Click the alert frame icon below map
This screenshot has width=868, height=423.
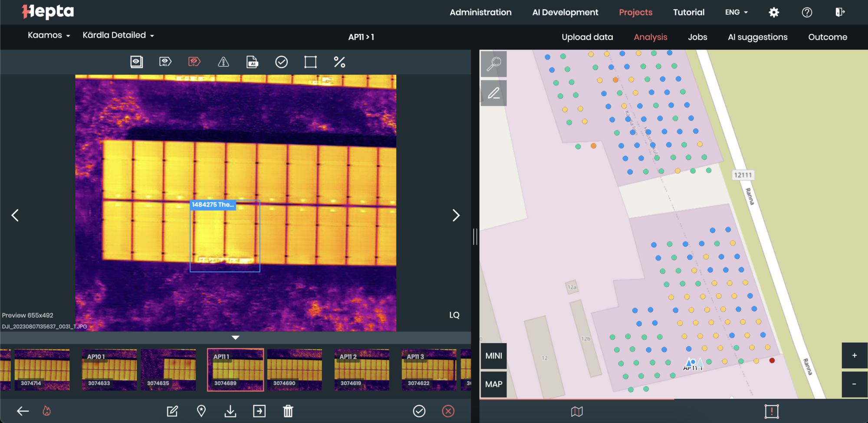772,411
